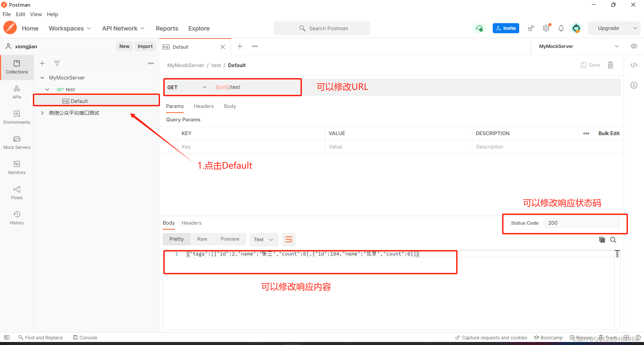Viewport: 644px width, 345px height.
Task: Delete the example with trash icon
Action: pos(610,65)
